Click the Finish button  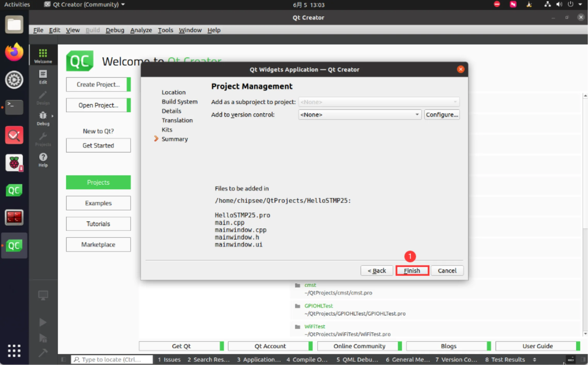click(x=412, y=271)
